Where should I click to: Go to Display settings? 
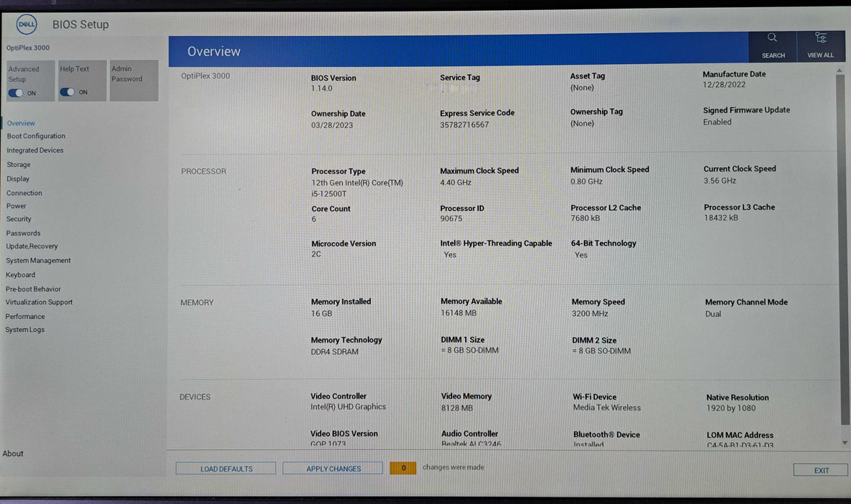(18, 179)
